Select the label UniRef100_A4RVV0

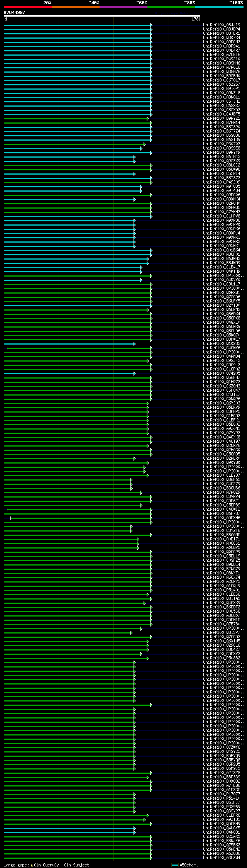222,280
